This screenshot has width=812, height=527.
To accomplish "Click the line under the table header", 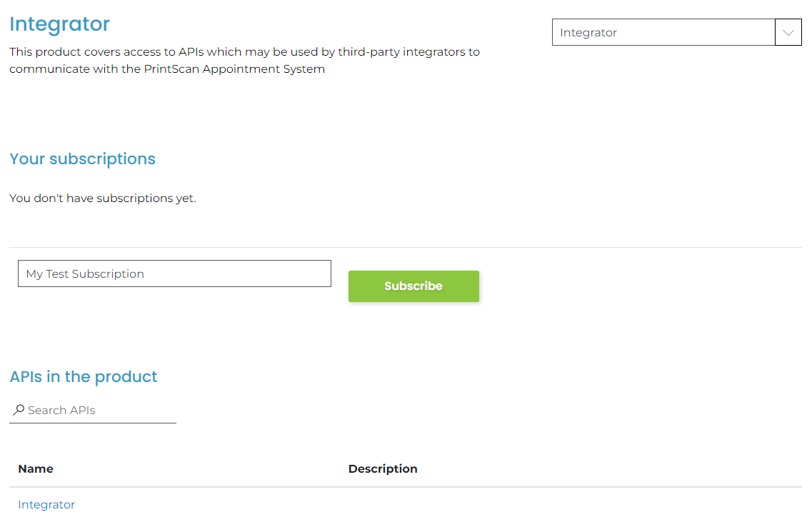I will (406, 488).
